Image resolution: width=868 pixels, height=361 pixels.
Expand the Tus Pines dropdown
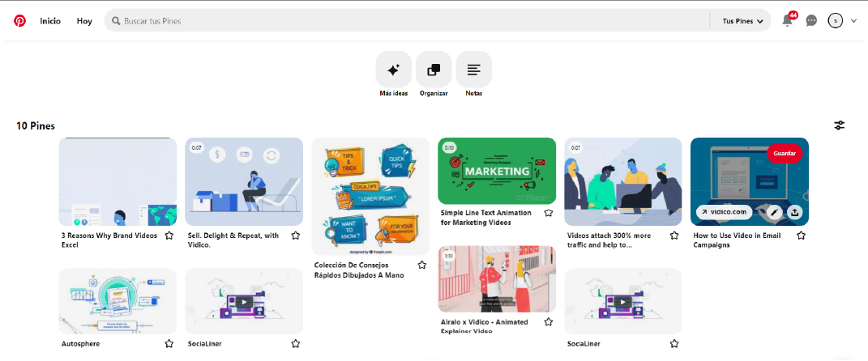pyautogui.click(x=743, y=21)
